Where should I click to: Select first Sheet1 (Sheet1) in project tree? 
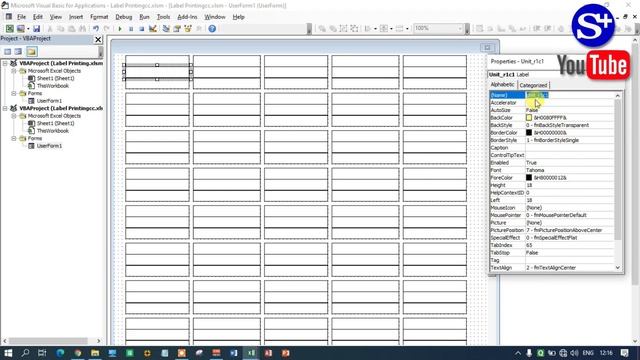click(56, 78)
